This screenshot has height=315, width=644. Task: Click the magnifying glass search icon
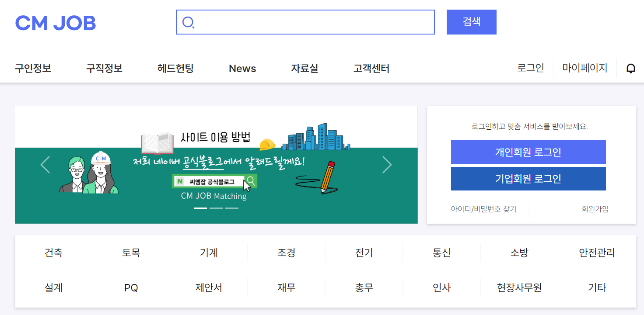(188, 22)
